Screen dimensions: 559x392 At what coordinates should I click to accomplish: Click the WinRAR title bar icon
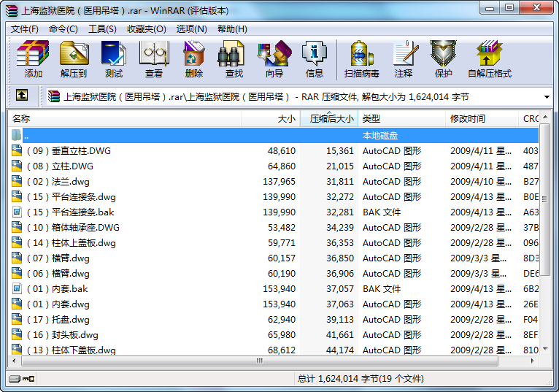pos(12,11)
